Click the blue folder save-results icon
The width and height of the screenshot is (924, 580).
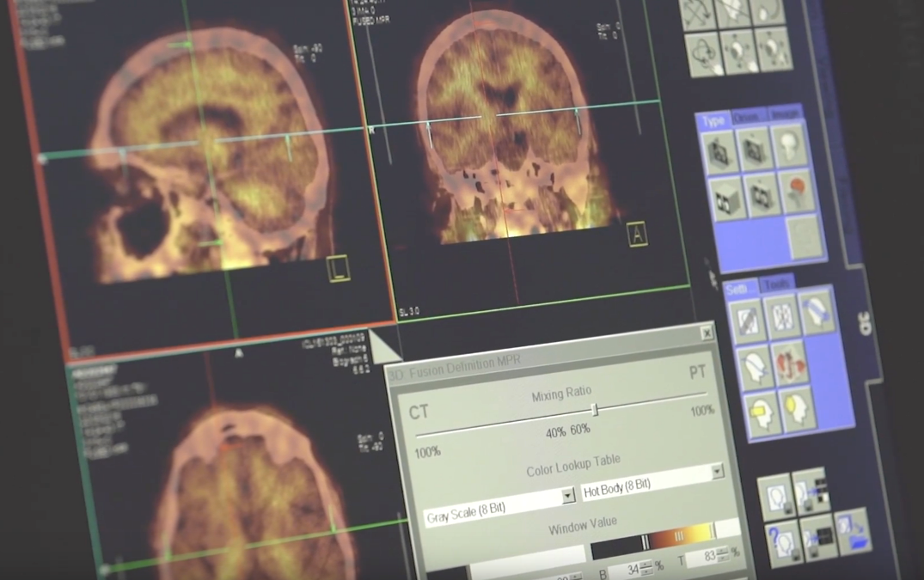[854, 538]
